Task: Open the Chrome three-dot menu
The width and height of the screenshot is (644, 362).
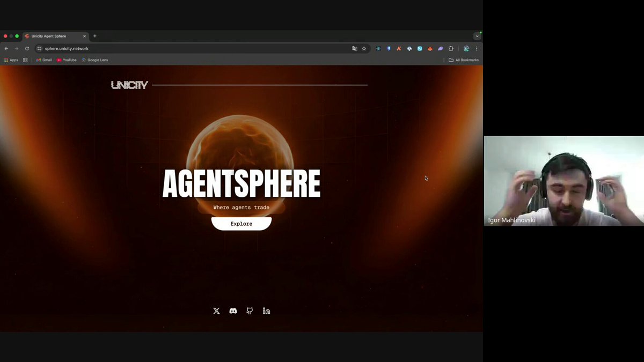Action: (x=477, y=48)
